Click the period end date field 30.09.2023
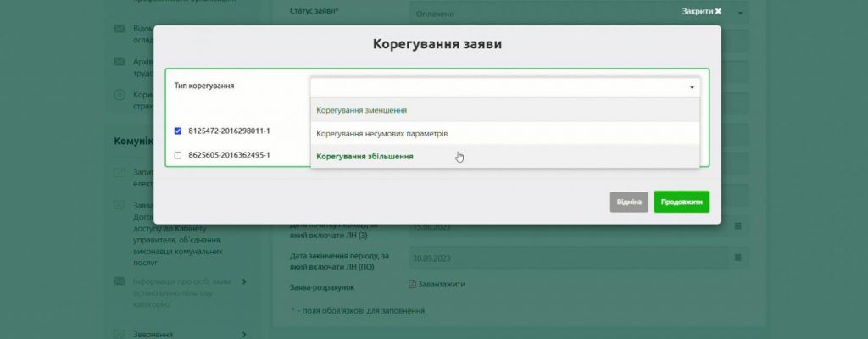Image resolution: width=868 pixels, height=339 pixels. [568, 257]
